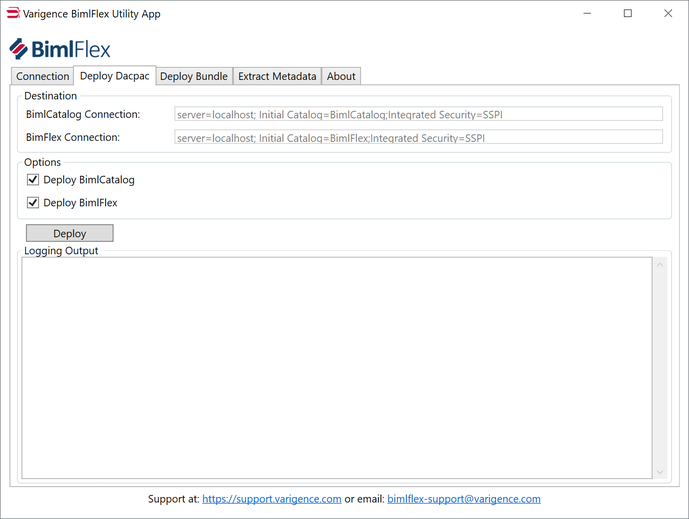The image size is (689, 519).
Task: Open the Deploy Bundle tab
Action: (x=194, y=76)
